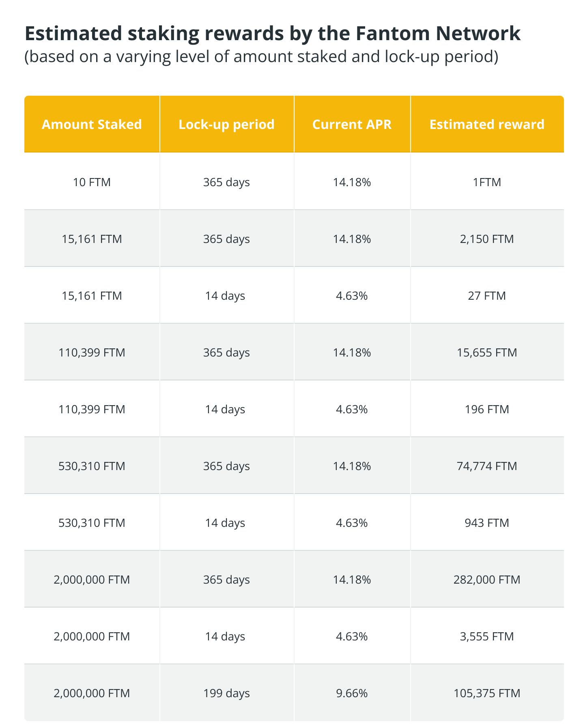
Task: Select the Current APR column header
Action: (352, 124)
